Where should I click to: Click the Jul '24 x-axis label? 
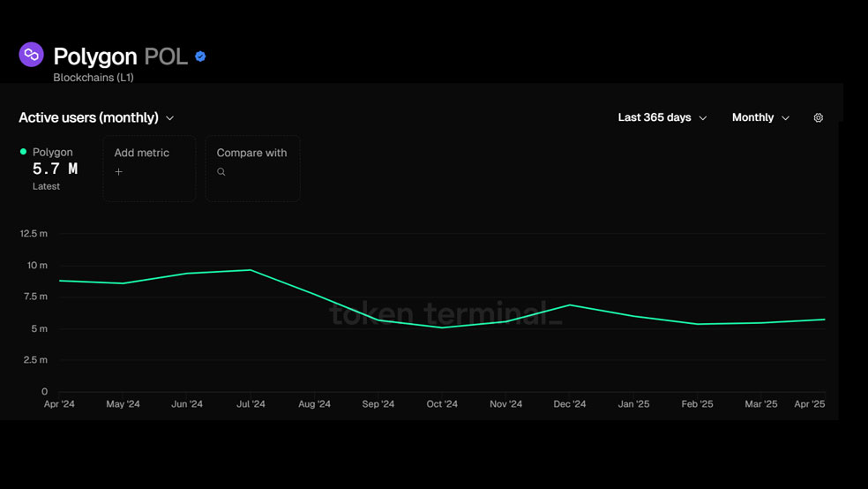pyautogui.click(x=251, y=404)
